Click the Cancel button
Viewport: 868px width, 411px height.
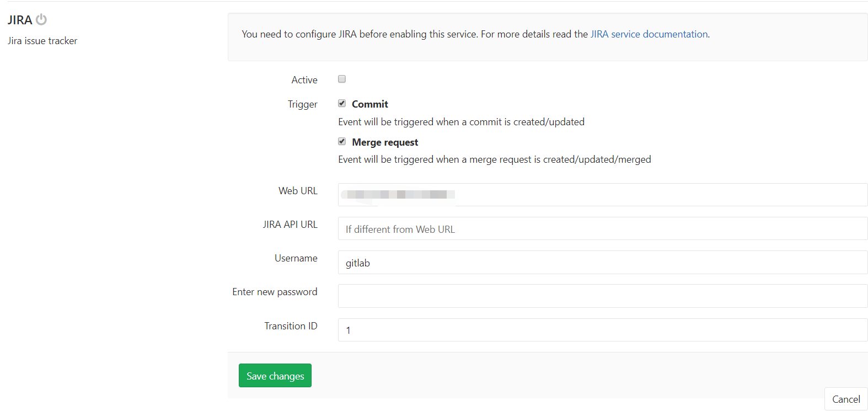845,399
